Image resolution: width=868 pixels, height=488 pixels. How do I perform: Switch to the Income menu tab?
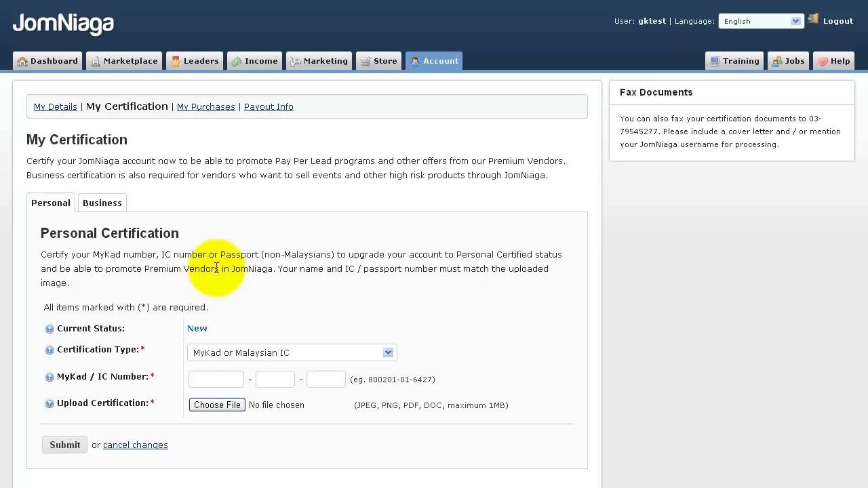[254, 61]
